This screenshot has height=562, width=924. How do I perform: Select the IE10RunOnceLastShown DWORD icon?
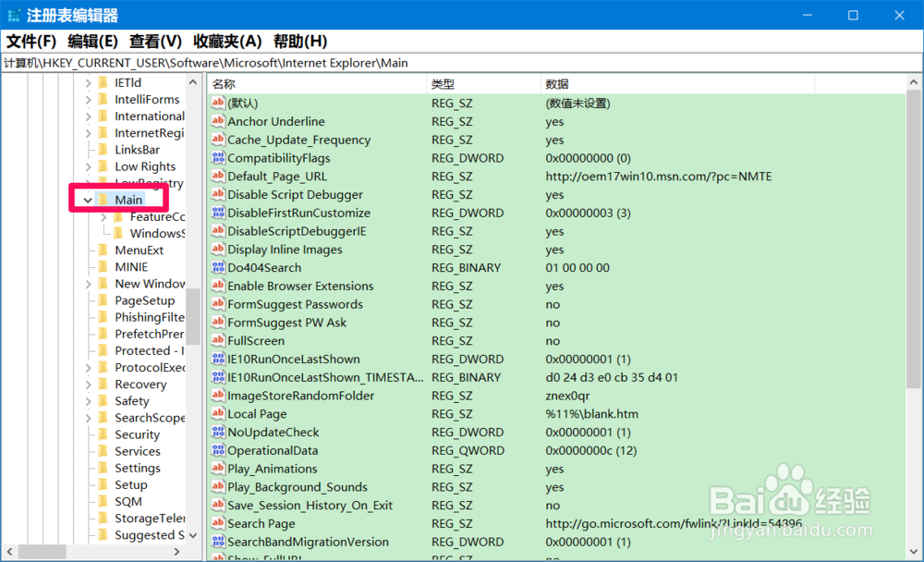point(218,360)
